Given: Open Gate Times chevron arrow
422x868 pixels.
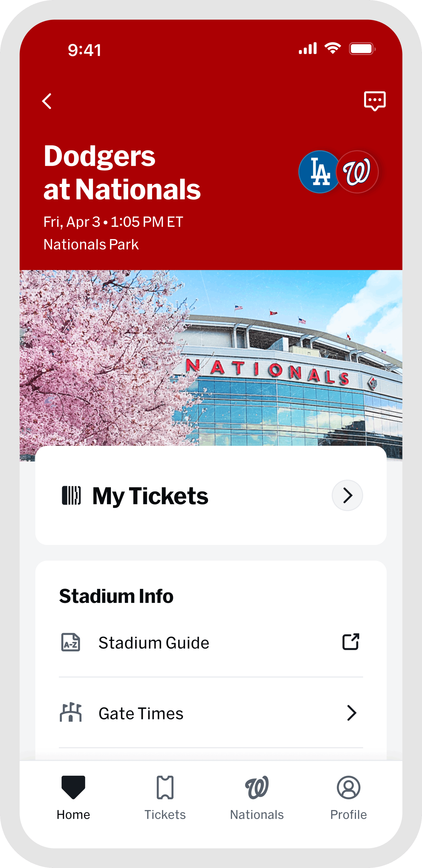Looking at the screenshot, I should click(x=351, y=713).
